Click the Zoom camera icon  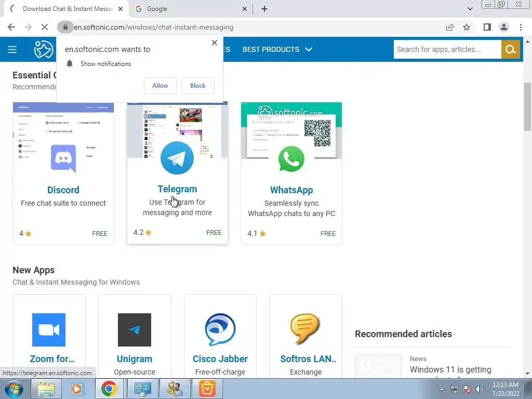click(49, 330)
